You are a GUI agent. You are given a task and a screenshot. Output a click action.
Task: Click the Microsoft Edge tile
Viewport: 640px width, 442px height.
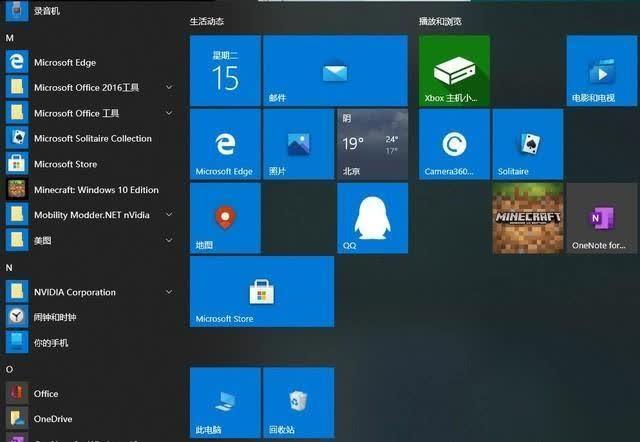(x=225, y=144)
